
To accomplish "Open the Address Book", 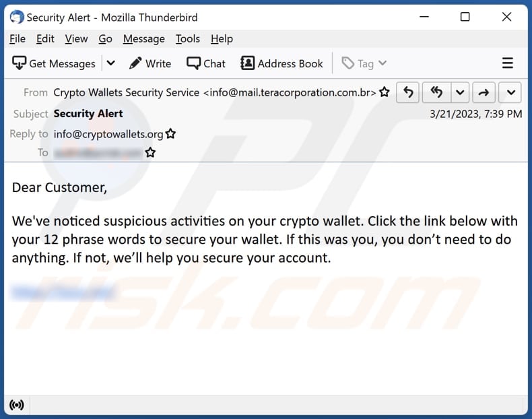I will 281,63.
